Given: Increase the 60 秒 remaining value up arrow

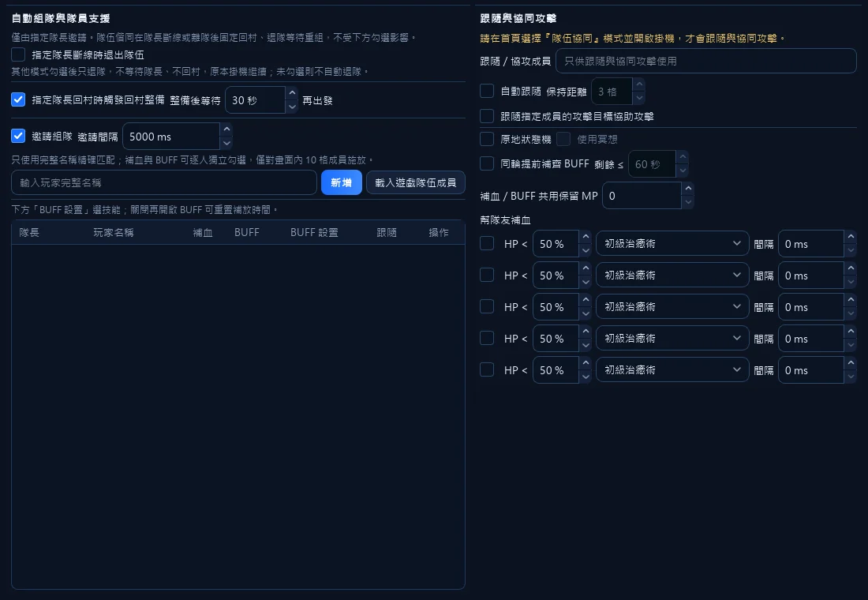Looking at the screenshot, I should (x=683, y=157).
